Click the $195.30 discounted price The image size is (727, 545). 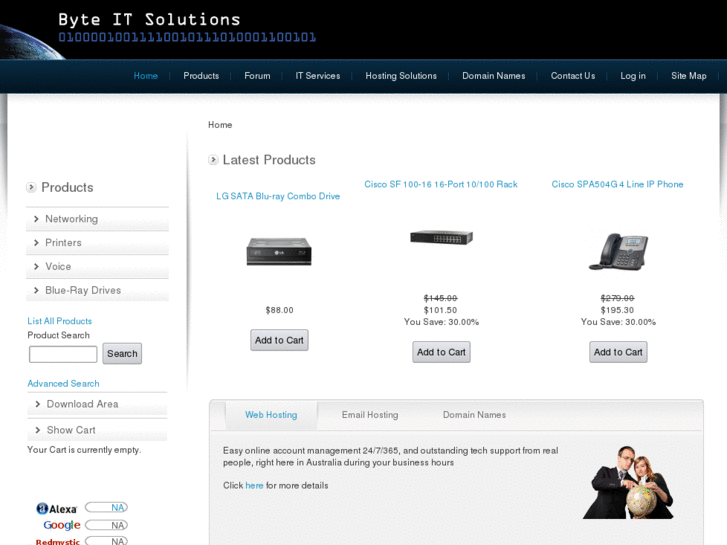point(617,310)
